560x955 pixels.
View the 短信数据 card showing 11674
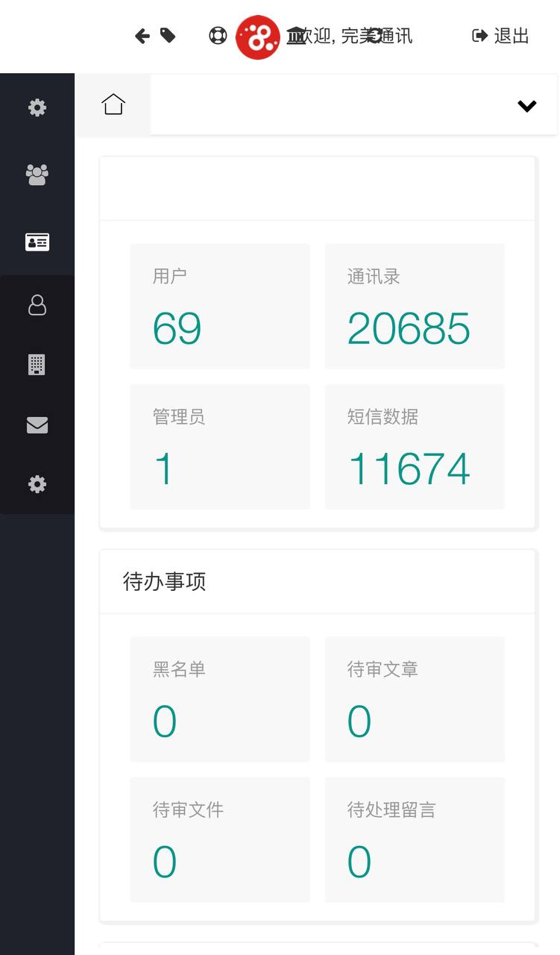[415, 446]
